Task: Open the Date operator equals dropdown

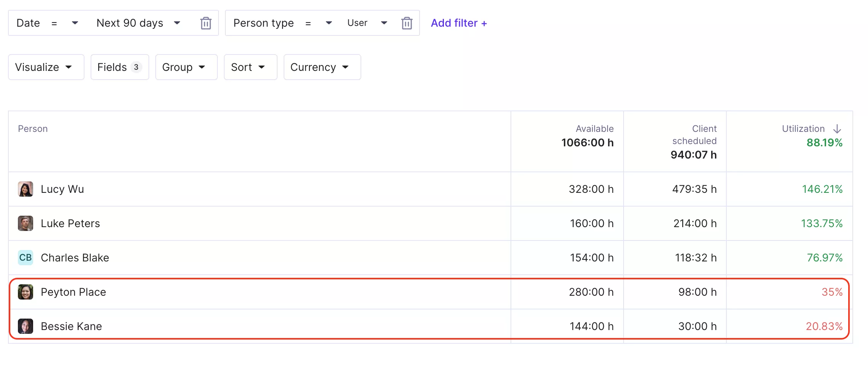Action: click(65, 23)
